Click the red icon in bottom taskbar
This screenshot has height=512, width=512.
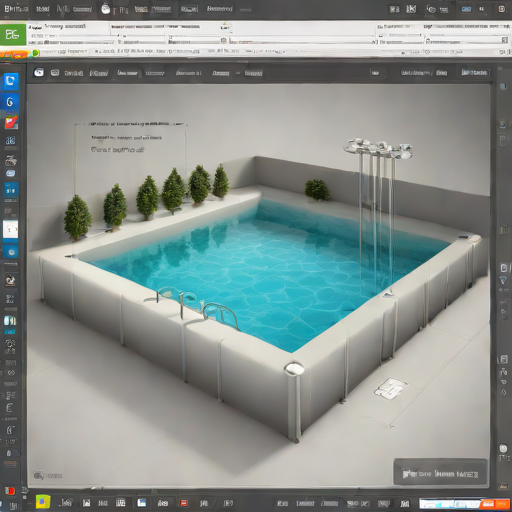coord(184,503)
